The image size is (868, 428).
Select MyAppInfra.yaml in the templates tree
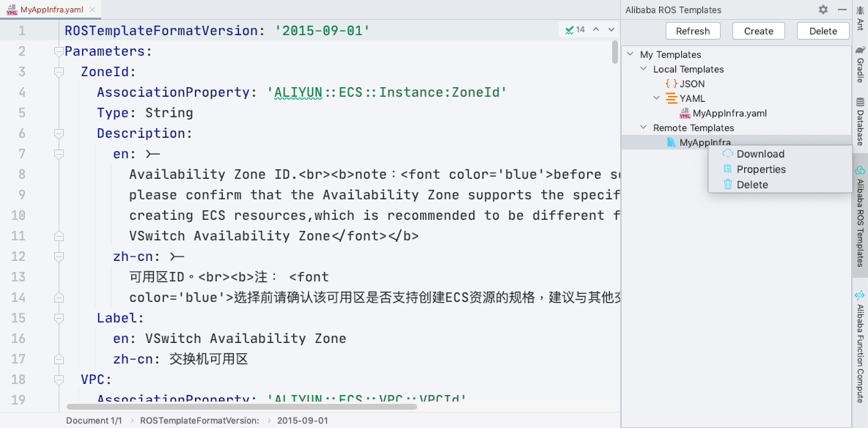[x=729, y=114]
